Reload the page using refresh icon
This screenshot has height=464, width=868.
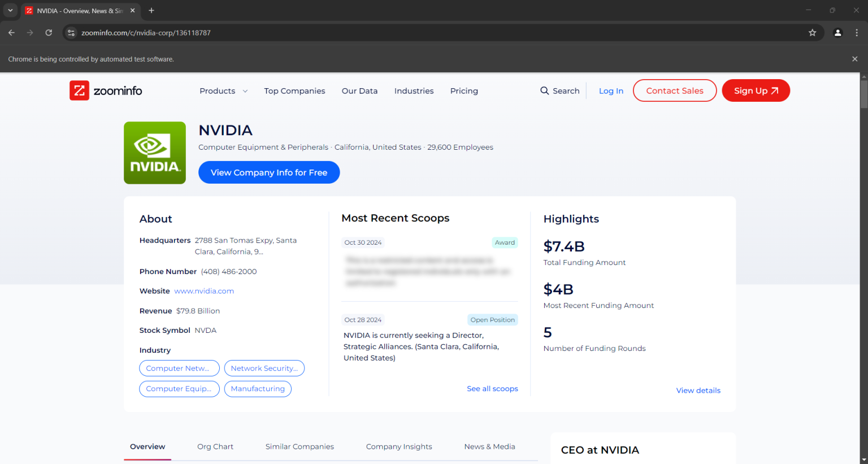click(x=49, y=33)
